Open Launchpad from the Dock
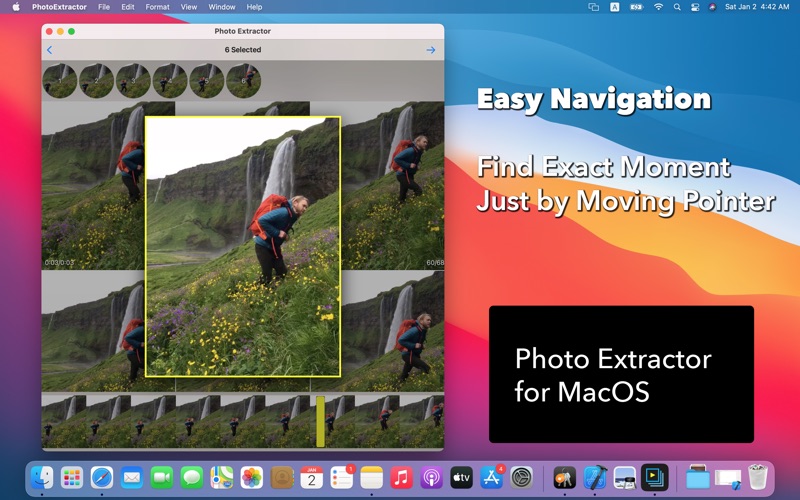The height and width of the screenshot is (500, 800). coord(72,478)
